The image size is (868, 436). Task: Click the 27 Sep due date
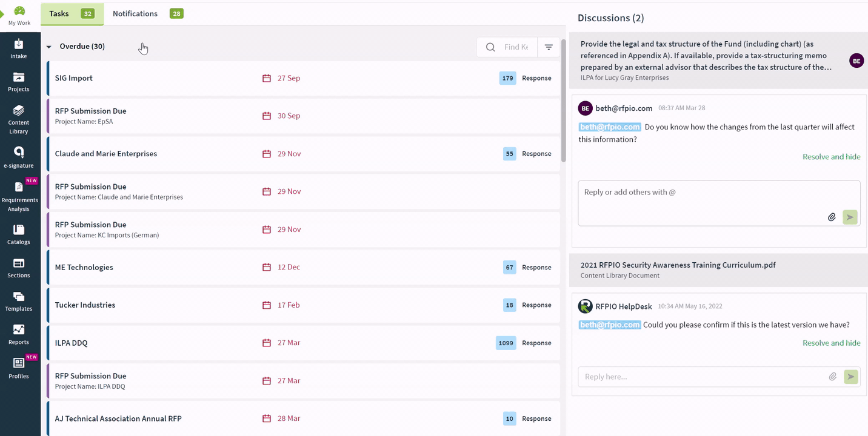[x=289, y=78]
